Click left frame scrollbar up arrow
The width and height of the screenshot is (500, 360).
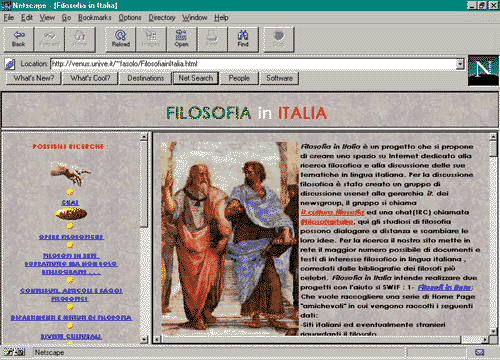click(144, 136)
